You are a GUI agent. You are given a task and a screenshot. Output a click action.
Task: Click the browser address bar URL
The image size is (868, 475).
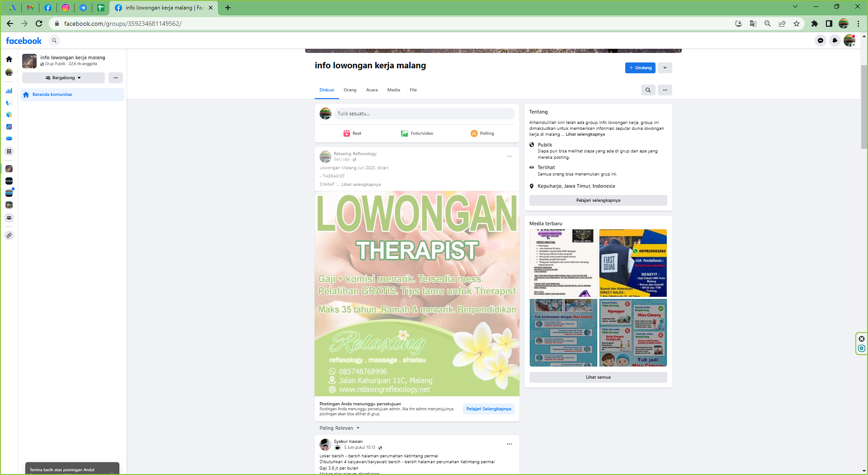[x=123, y=24]
